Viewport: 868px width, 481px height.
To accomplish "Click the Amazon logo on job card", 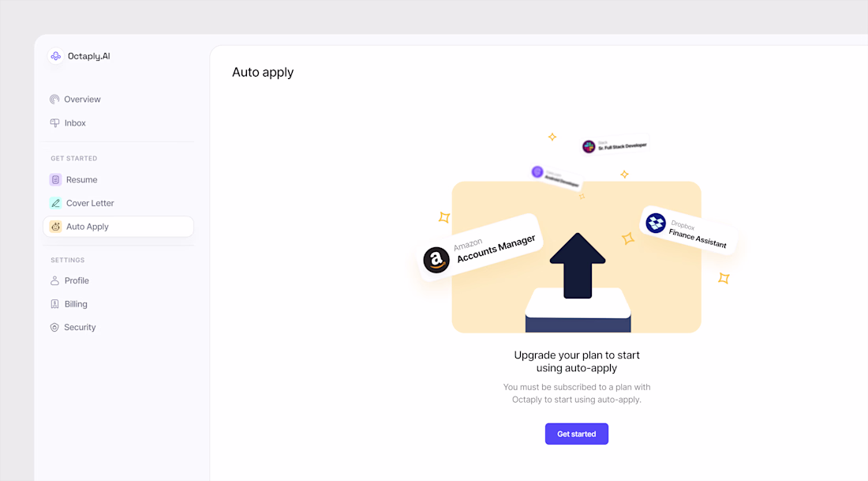I will click(x=436, y=260).
